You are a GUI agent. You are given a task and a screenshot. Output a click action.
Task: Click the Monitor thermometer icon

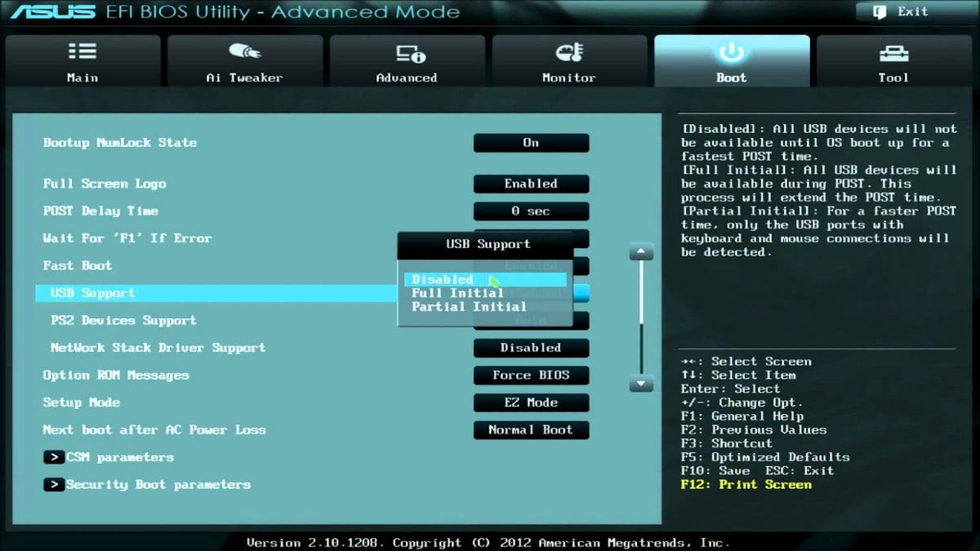[568, 53]
